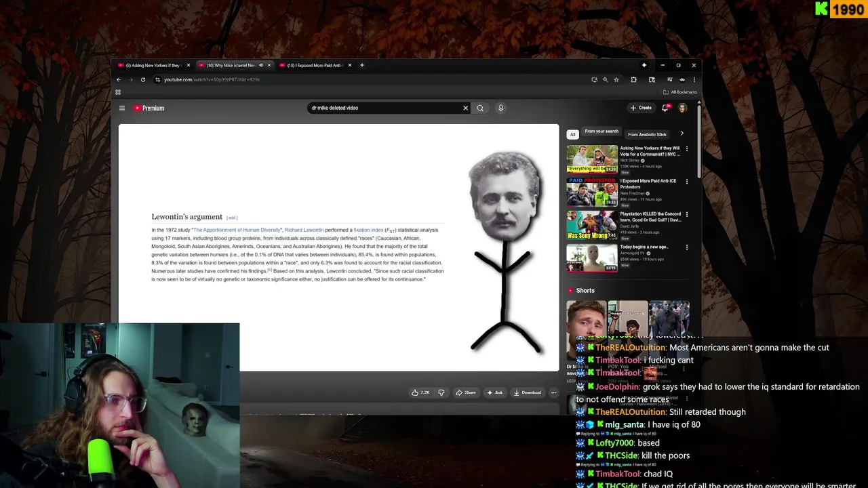Click the 'Shorts' section heading
The width and height of the screenshot is (868, 488).
coord(585,291)
